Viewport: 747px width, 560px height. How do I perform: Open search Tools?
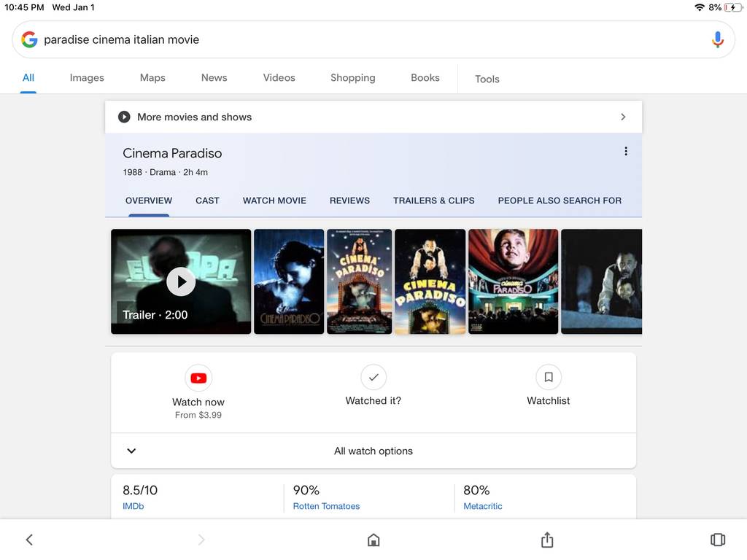click(x=487, y=79)
